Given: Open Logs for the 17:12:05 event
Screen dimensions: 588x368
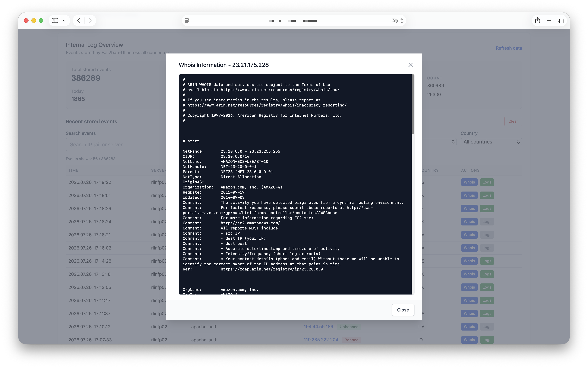Looking at the screenshot, I should coord(487,287).
